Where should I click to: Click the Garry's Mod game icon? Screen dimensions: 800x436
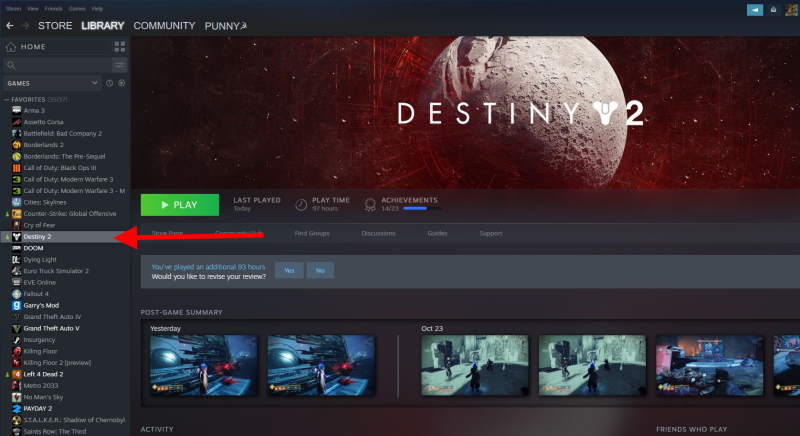click(x=16, y=305)
